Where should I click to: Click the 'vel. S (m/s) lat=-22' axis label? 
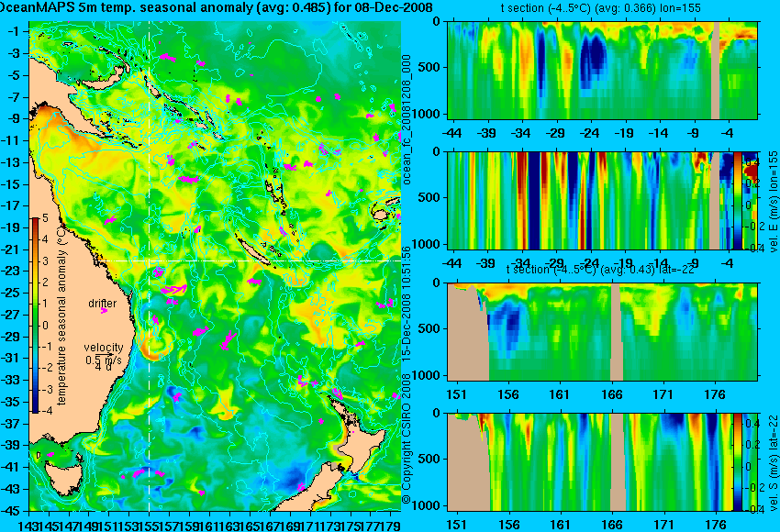tap(774, 462)
